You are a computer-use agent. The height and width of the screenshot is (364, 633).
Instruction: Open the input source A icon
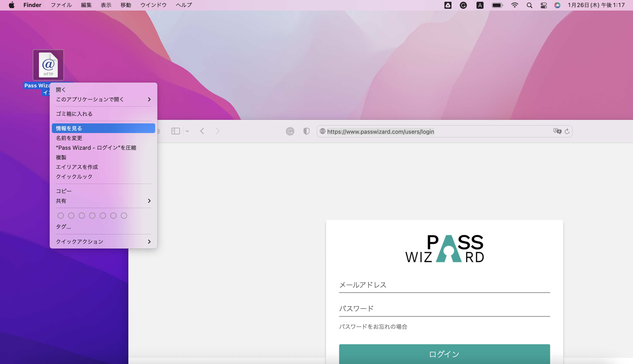(480, 5)
